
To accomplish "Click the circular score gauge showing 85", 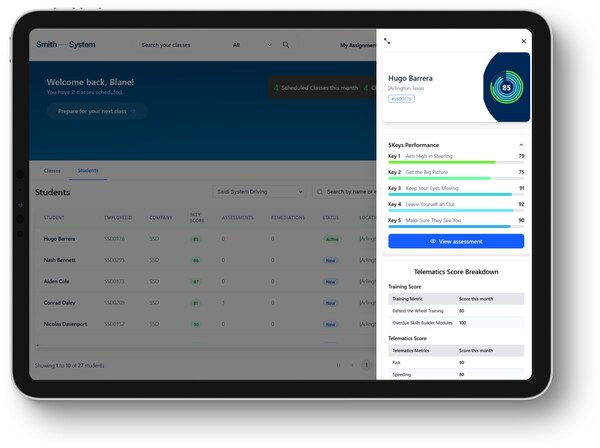I will point(507,87).
